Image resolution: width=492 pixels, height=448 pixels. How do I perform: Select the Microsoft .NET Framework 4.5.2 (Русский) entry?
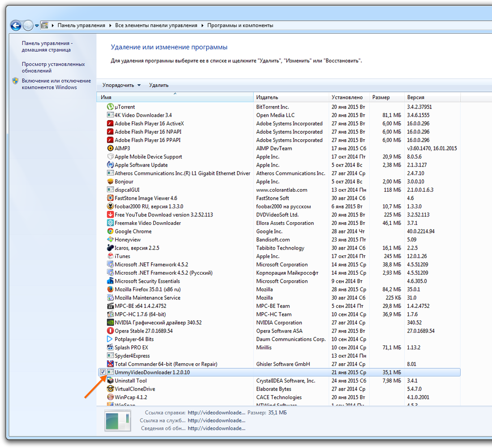(279, 273)
